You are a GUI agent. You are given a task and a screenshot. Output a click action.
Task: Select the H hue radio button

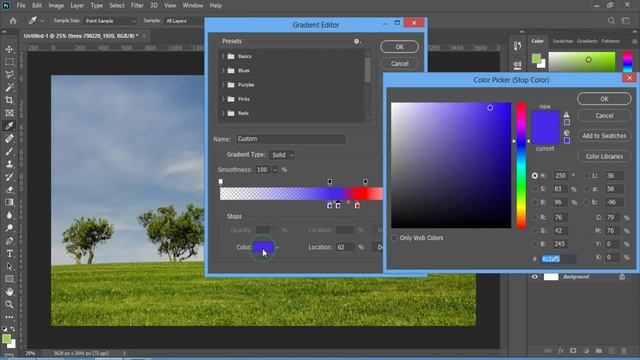pos(535,176)
